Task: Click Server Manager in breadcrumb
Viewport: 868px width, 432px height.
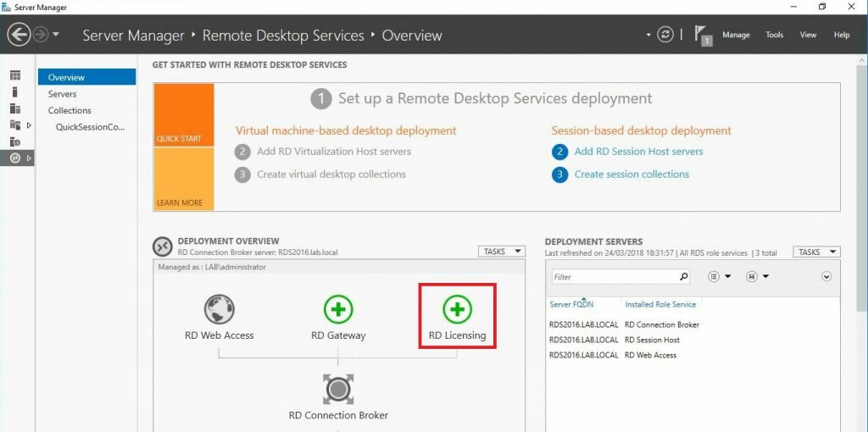Action: pos(133,36)
